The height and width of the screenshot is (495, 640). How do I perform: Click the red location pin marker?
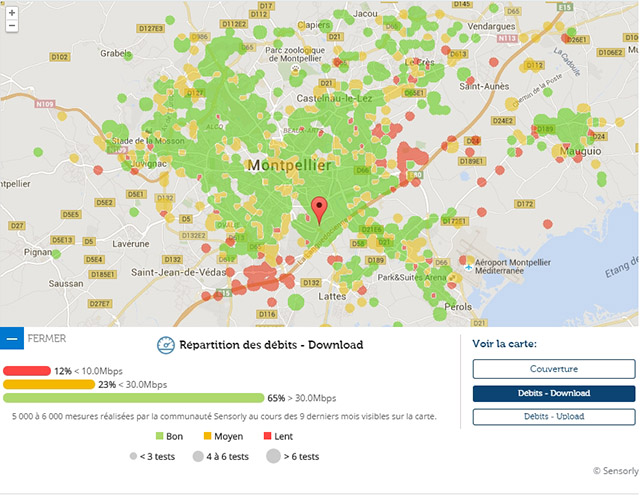click(x=319, y=211)
